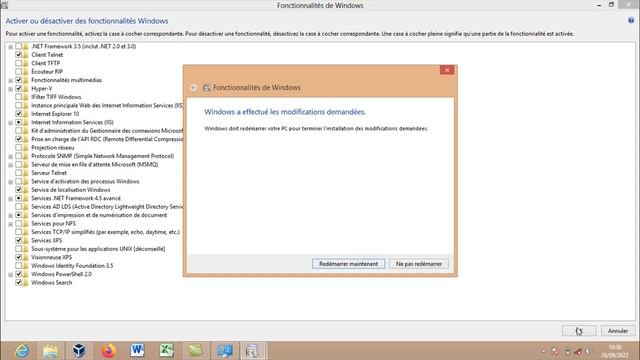
Task: Select the Services XPS row
Action: (x=47, y=240)
